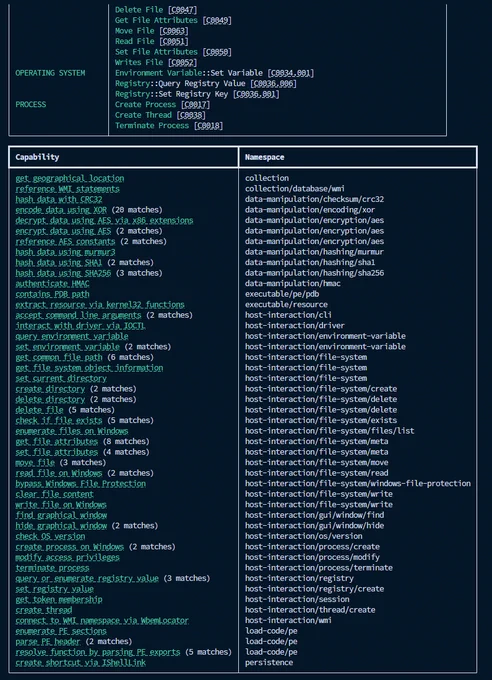Open the C0051 Read File ID link

(x=174, y=41)
